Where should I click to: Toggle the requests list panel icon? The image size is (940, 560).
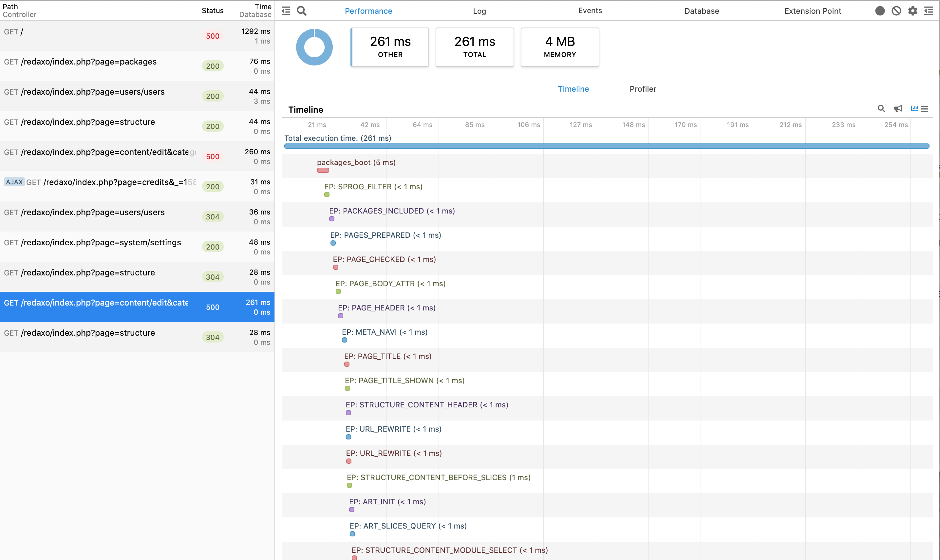[x=286, y=11]
